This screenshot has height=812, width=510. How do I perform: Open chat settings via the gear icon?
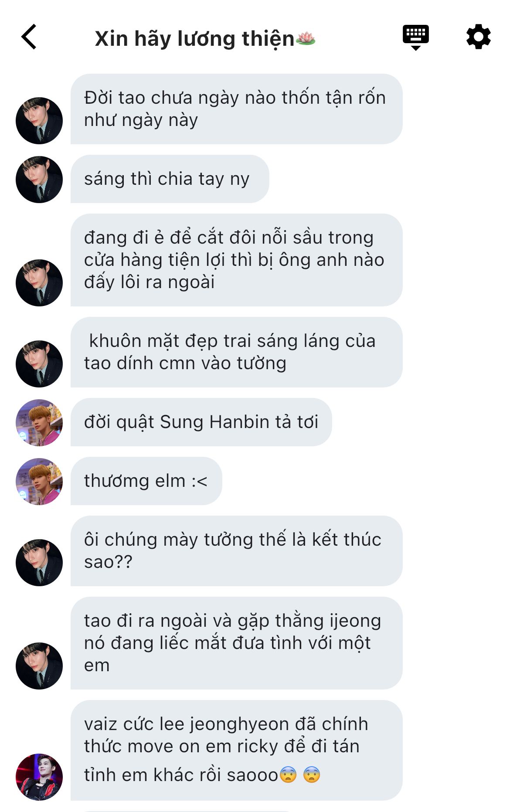click(478, 37)
